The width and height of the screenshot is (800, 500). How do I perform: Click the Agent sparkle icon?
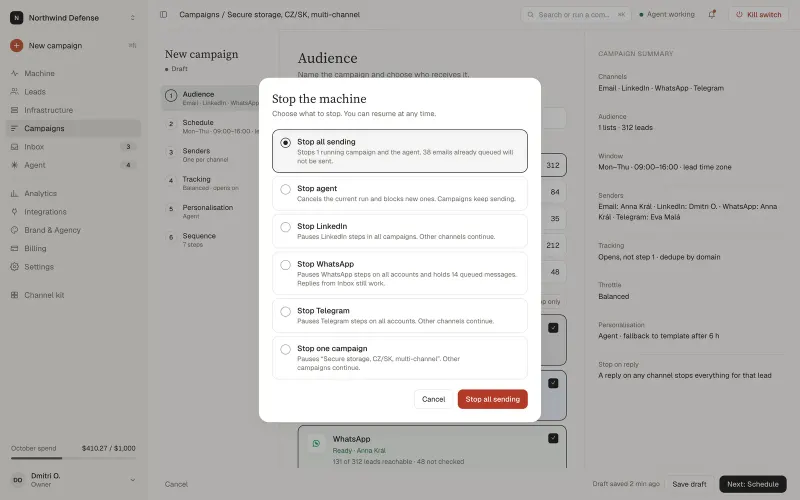click(x=14, y=165)
